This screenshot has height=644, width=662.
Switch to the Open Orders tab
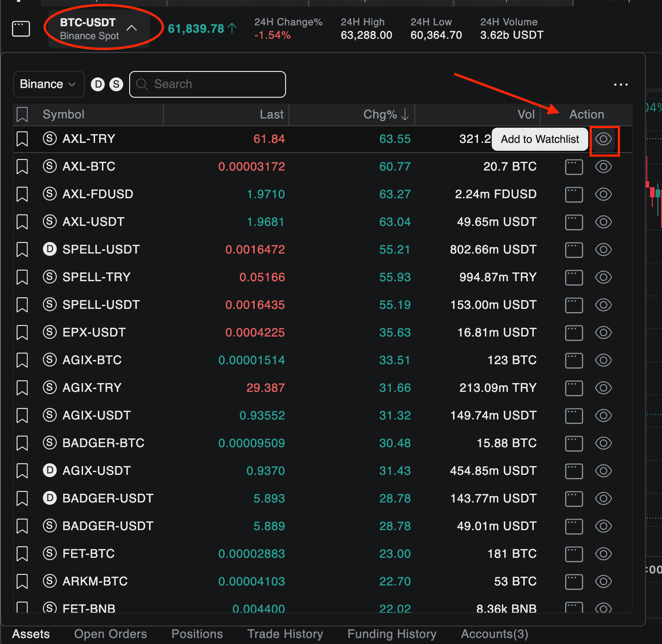[110, 634]
